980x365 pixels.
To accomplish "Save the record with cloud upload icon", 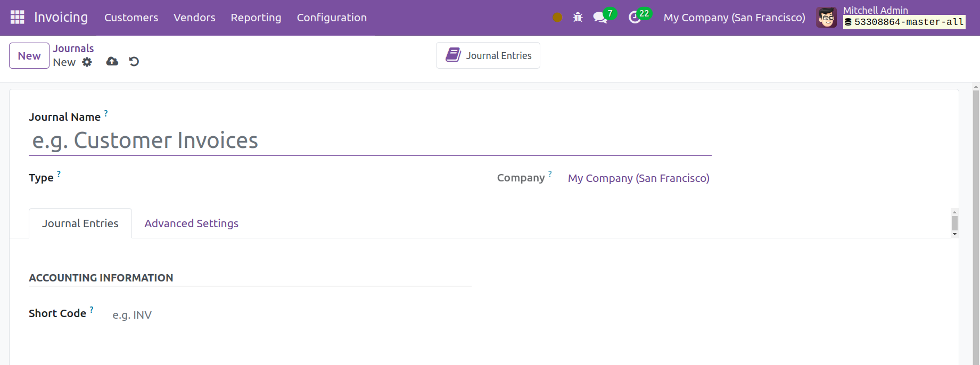I will pyautogui.click(x=112, y=62).
